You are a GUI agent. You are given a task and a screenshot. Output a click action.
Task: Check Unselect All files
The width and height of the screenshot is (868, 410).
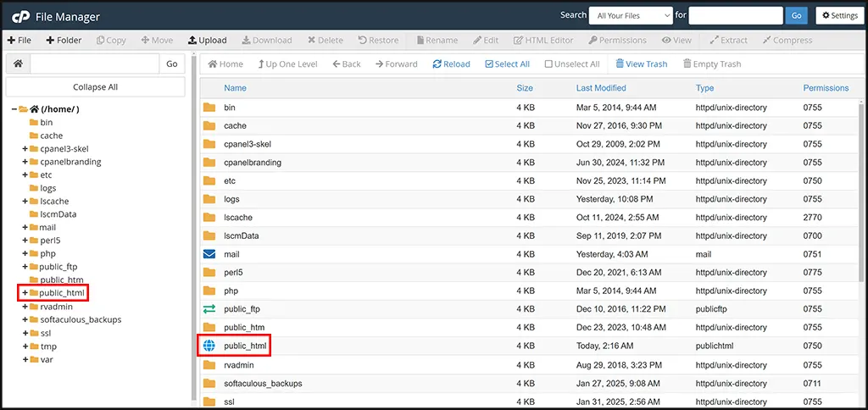572,64
